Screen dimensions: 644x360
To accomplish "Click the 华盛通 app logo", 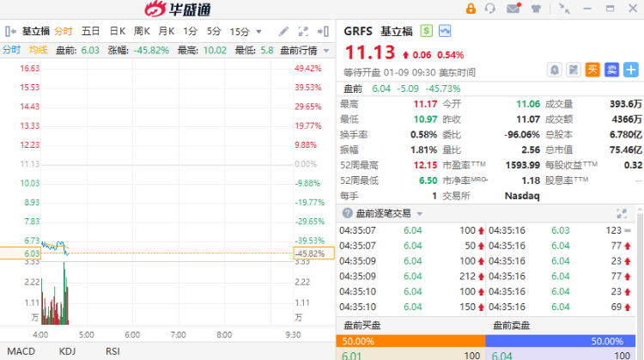I will click(x=178, y=9).
